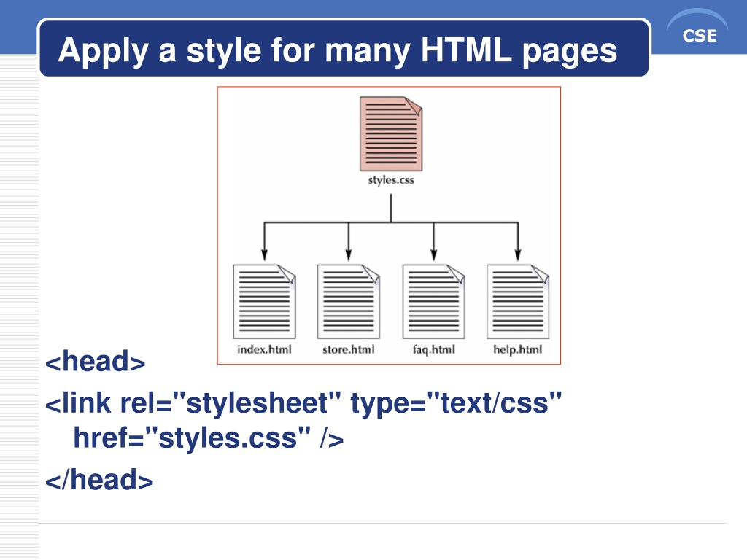Click the 'store.html' file label
Screen dimensions: 747x560
tap(349, 349)
